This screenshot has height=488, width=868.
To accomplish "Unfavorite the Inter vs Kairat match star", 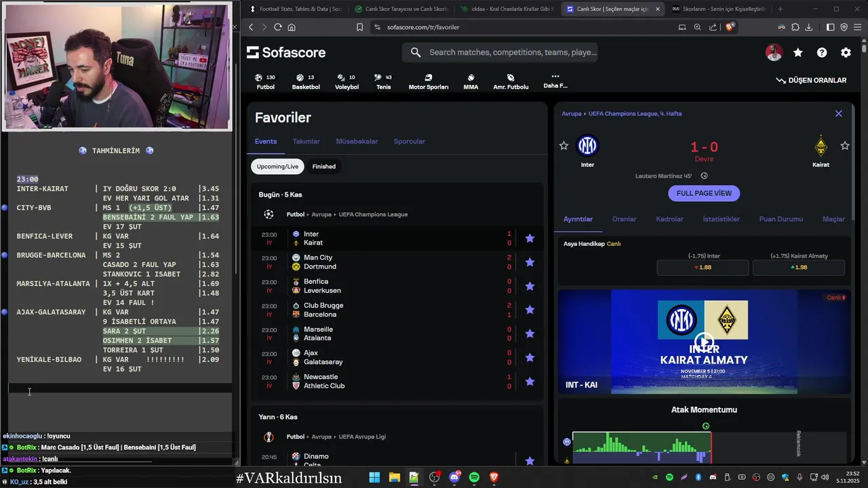I will (x=530, y=238).
